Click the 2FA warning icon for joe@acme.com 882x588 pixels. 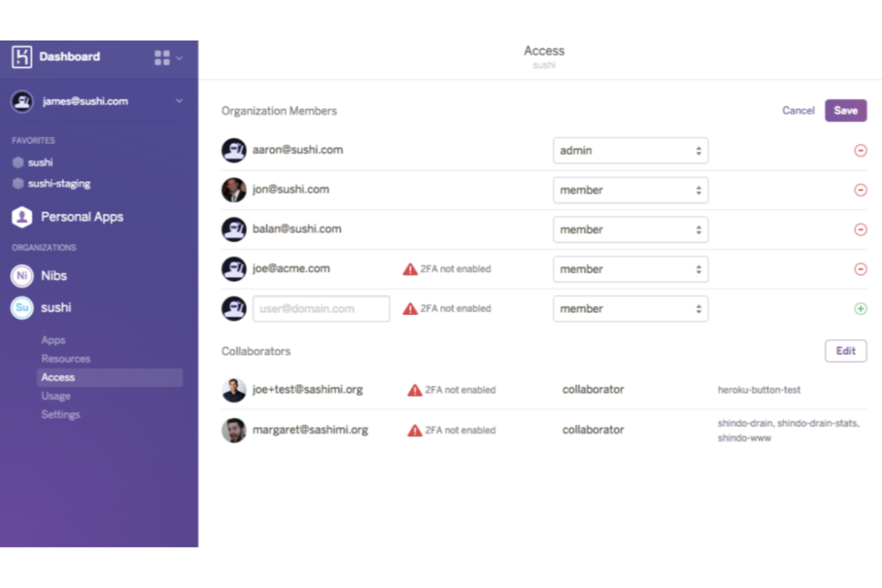tap(409, 269)
